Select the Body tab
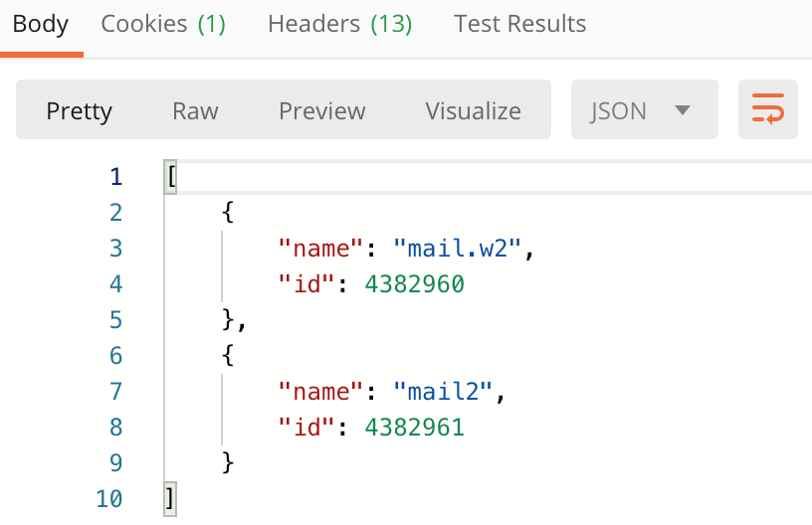812x525 pixels. (41, 24)
